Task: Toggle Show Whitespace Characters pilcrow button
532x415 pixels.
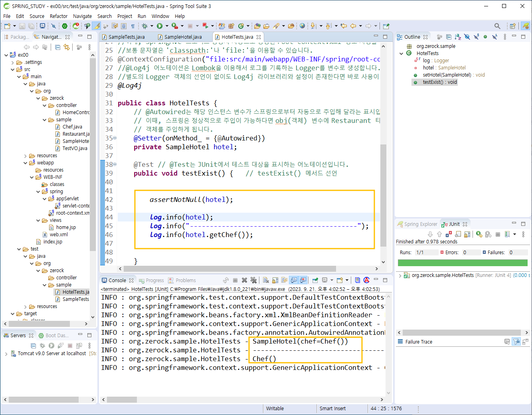Action: click(133, 26)
